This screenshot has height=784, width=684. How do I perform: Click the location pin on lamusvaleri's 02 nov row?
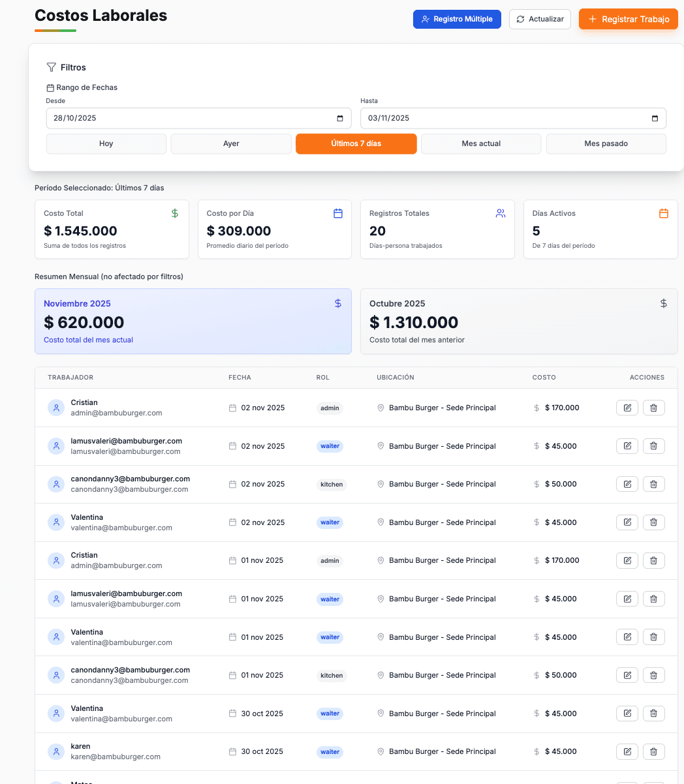pos(381,445)
